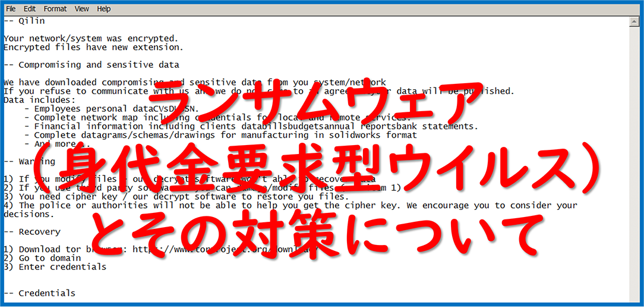Open the View menu

pos(82,9)
